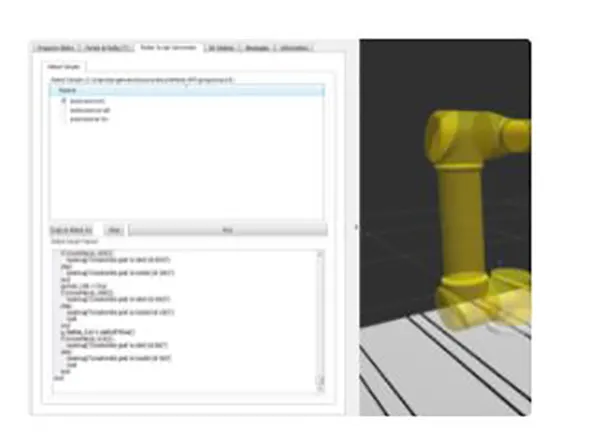Click the marker icon beside the first list row
Image resolution: width=600 pixels, height=446 pixels.
click(x=64, y=101)
